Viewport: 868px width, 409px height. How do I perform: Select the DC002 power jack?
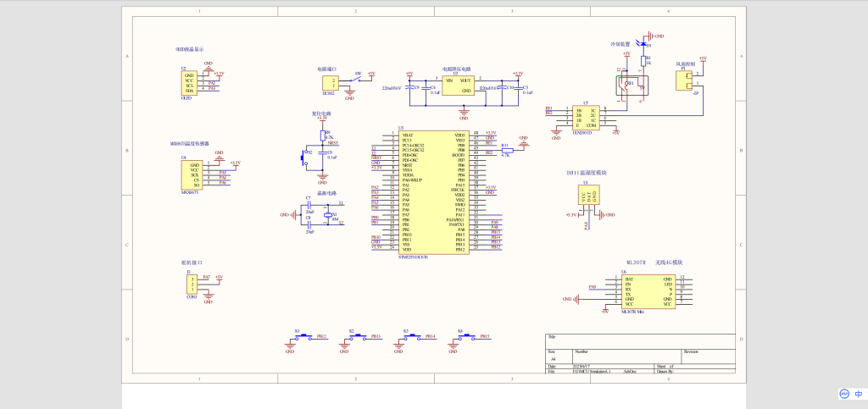pos(330,82)
